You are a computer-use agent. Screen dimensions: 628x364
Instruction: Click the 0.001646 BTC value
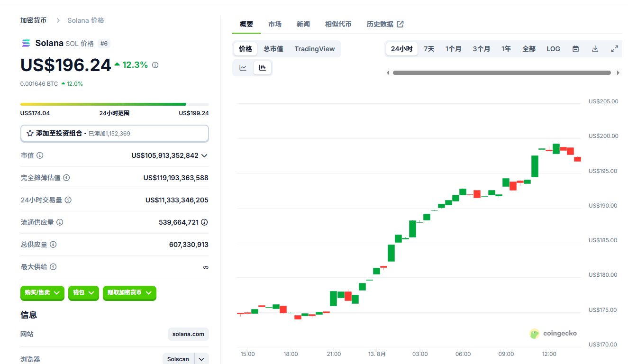pyautogui.click(x=39, y=84)
